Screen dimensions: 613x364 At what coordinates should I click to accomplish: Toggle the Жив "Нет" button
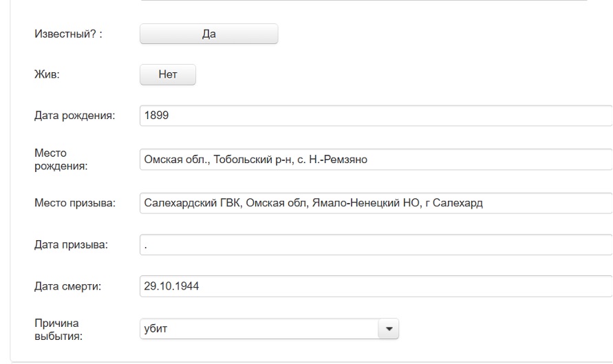coord(168,75)
